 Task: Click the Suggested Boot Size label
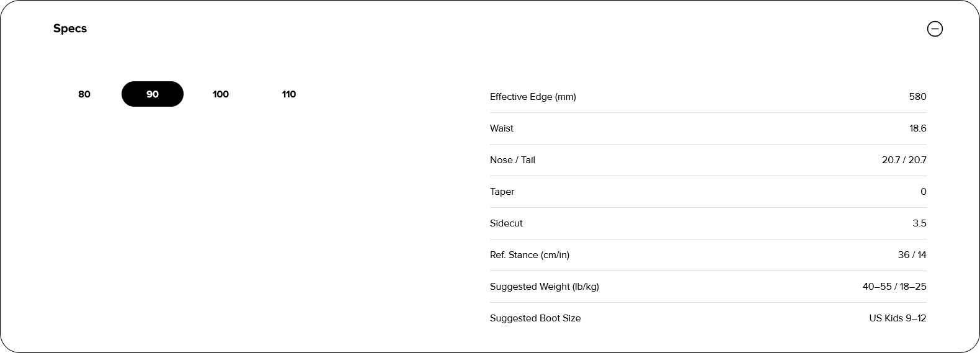tap(535, 318)
